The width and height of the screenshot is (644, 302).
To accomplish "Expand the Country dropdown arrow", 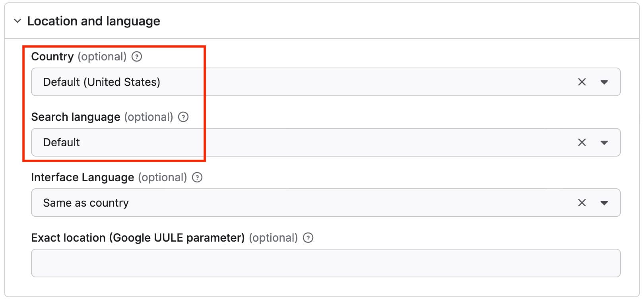I will 604,82.
